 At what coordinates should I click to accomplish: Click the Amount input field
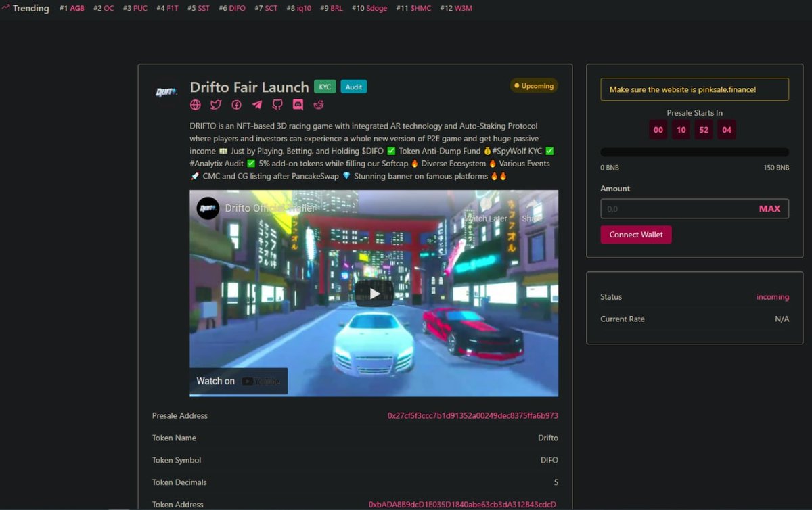677,208
